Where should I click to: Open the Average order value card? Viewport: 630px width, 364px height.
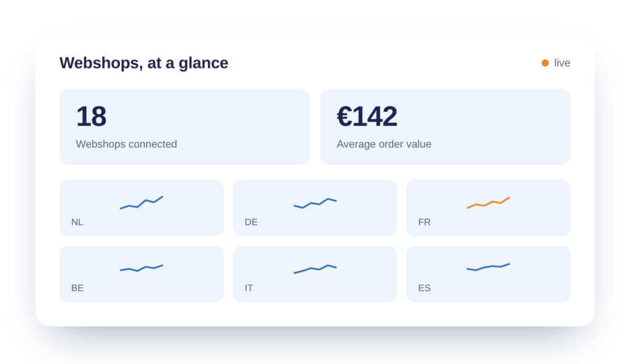pyautogui.click(x=445, y=127)
